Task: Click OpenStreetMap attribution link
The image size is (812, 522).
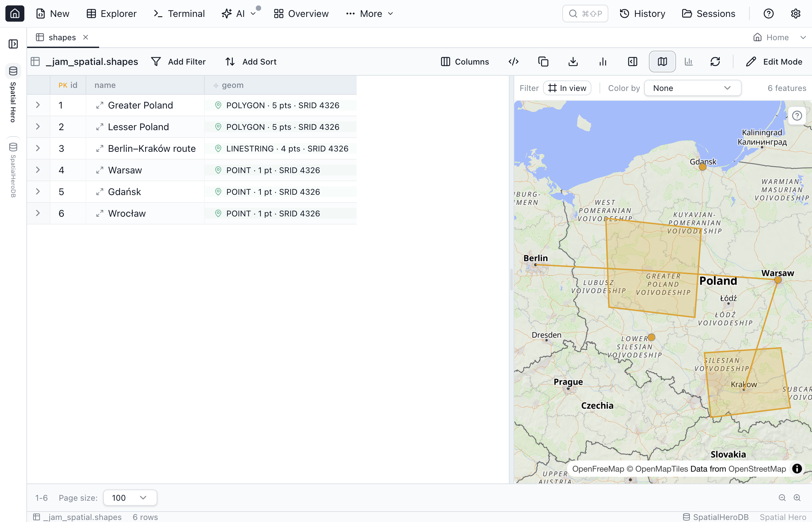Action: pyautogui.click(x=757, y=469)
